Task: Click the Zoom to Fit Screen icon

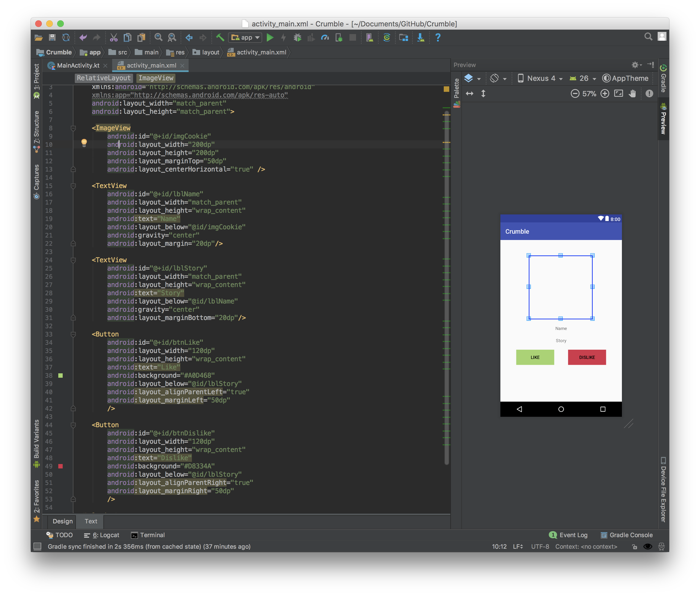Action: [619, 93]
